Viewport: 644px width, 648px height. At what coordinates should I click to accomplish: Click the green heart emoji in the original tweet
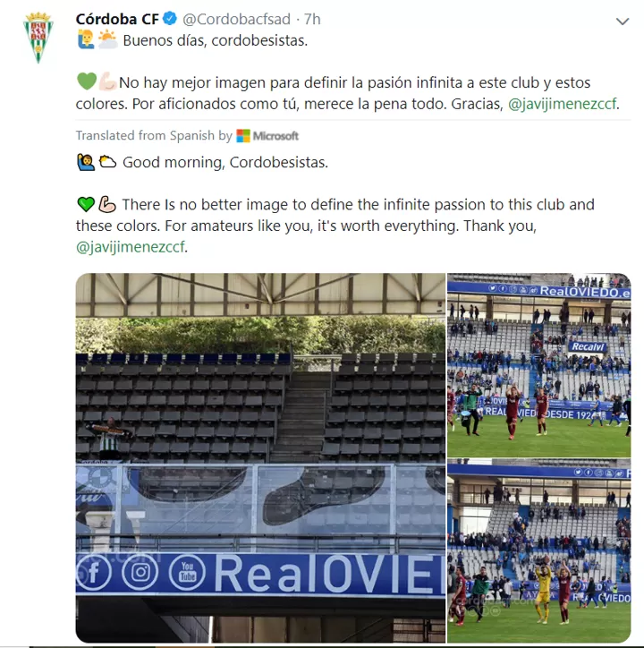pyautogui.click(x=87, y=81)
